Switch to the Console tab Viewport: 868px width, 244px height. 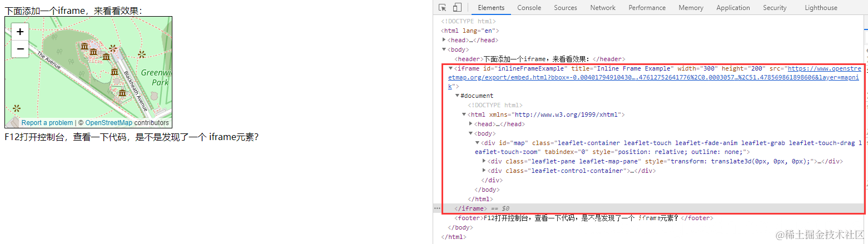[529, 7]
